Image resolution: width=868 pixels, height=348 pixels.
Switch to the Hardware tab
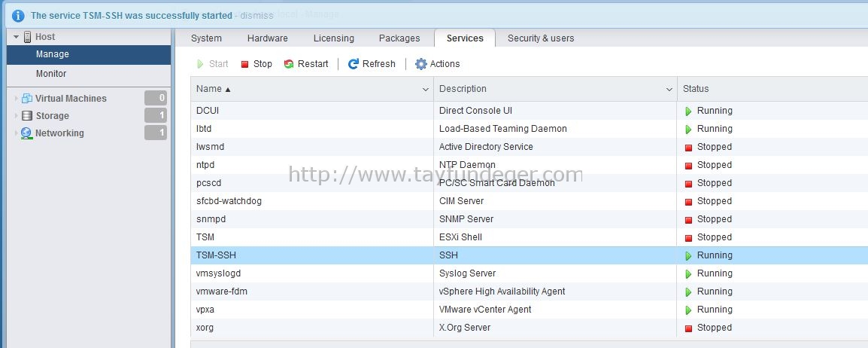tap(267, 38)
